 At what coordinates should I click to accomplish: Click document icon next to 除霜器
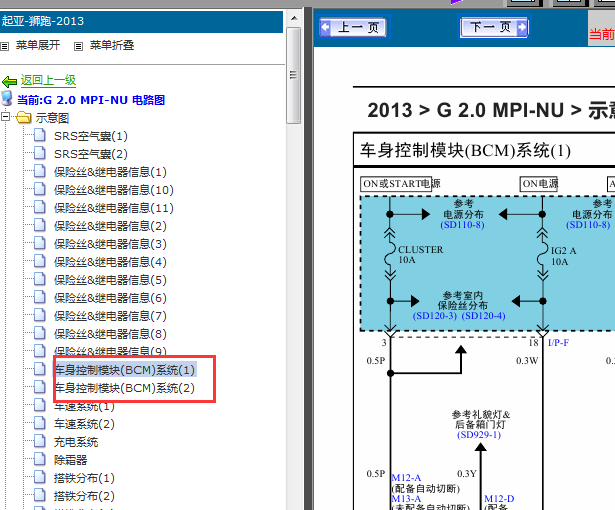(40, 459)
